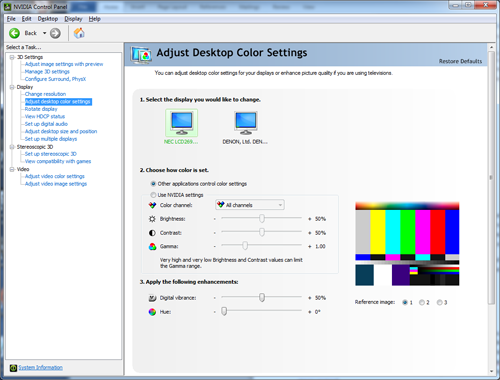Open Set up digital audio task
The width and height of the screenshot is (500, 380).
pos(46,124)
